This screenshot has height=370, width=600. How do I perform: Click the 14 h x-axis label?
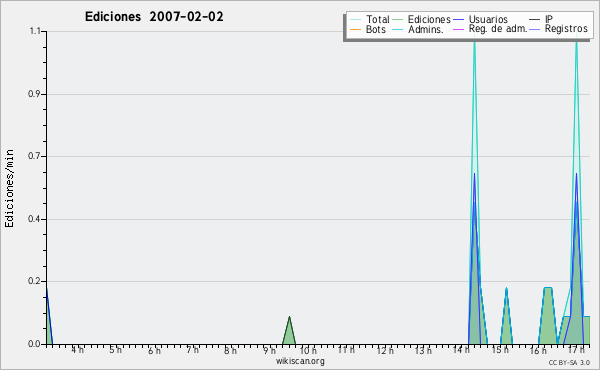click(461, 350)
